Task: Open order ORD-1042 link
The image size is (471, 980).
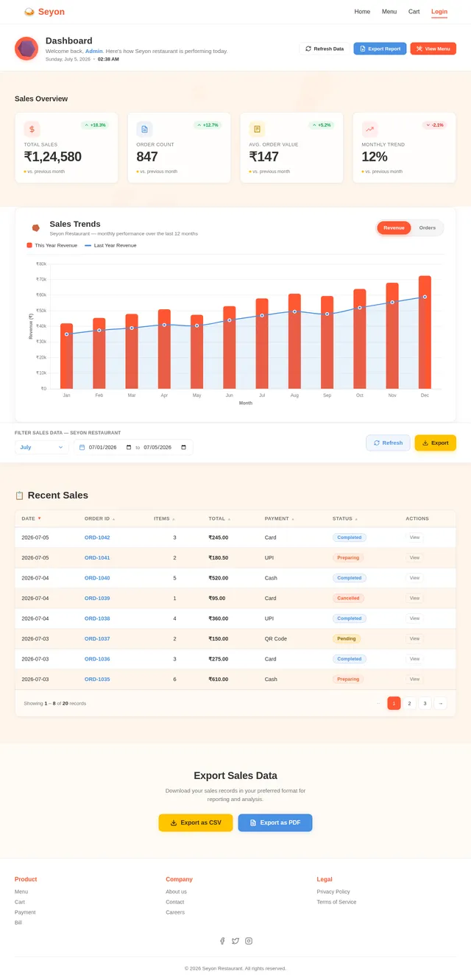Action: (x=97, y=537)
